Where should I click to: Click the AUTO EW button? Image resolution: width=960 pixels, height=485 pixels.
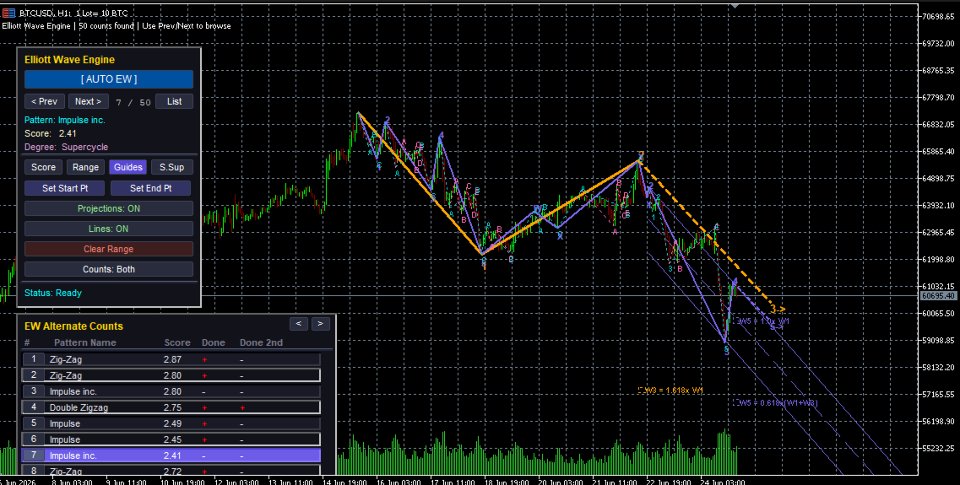(x=108, y=79)
